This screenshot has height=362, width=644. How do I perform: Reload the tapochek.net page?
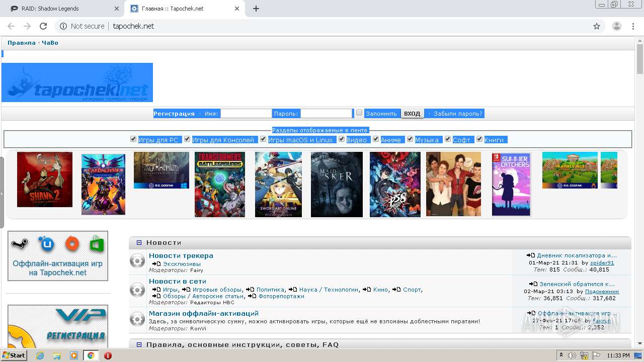coord(43,26)
